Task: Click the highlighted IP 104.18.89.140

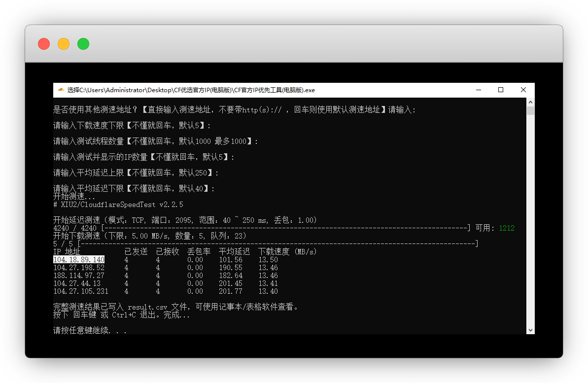Action: coord(79,260)
